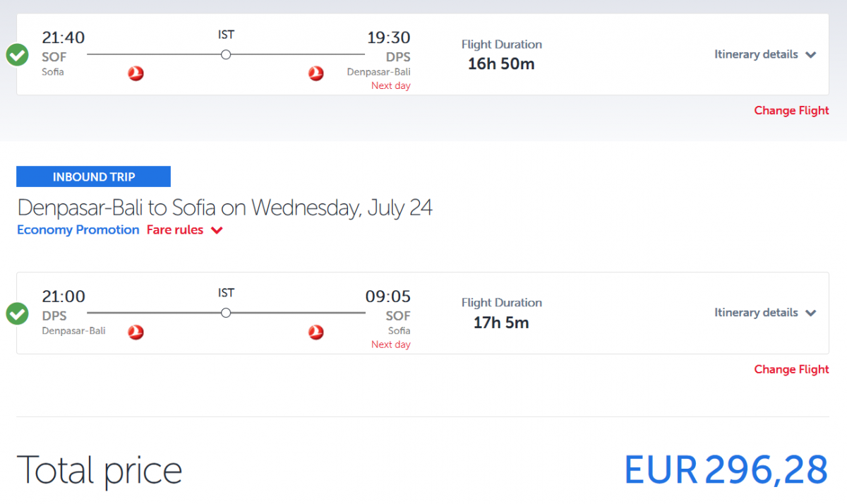Click the EUR 296,28 total price
The width and height of the screenshot is (847, 504).
(726, 469)
